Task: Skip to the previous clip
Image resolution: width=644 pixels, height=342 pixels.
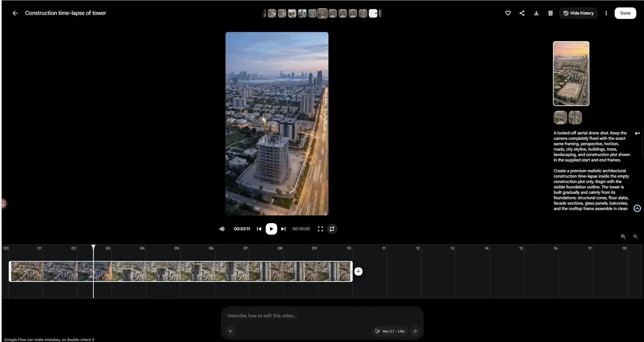Action: (x=259, y=229)
